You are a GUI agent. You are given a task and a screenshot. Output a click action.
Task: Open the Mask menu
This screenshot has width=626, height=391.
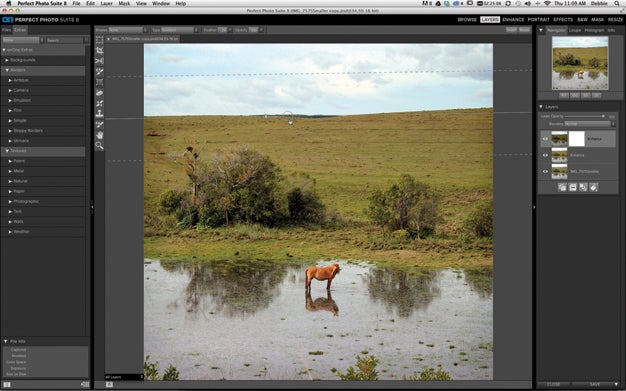(x=124, y=4)
